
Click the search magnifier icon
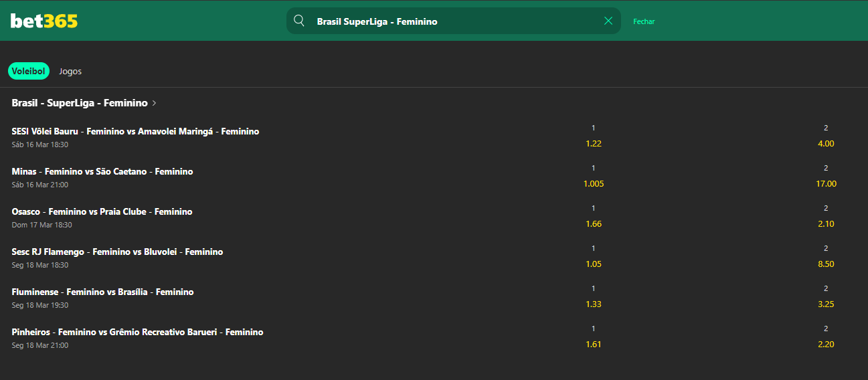coord(299,21)
